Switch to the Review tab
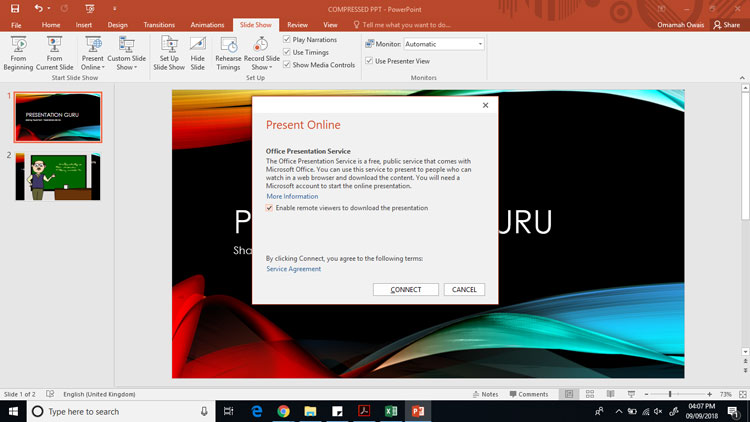Image resolution: width=750 pixels, height=422 pixels. pyautogui.click(x=297, y=25)
